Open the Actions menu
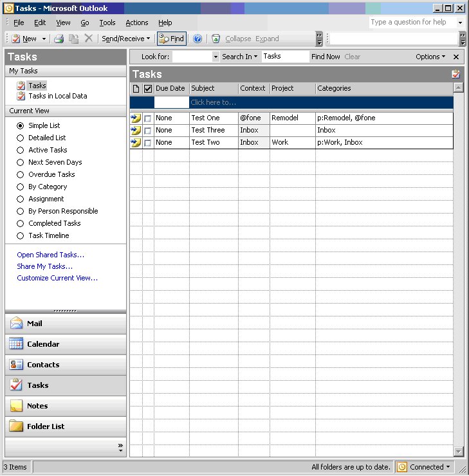This screenshot has width=469, height=476. pyautogui.click(x=136, y=23)
